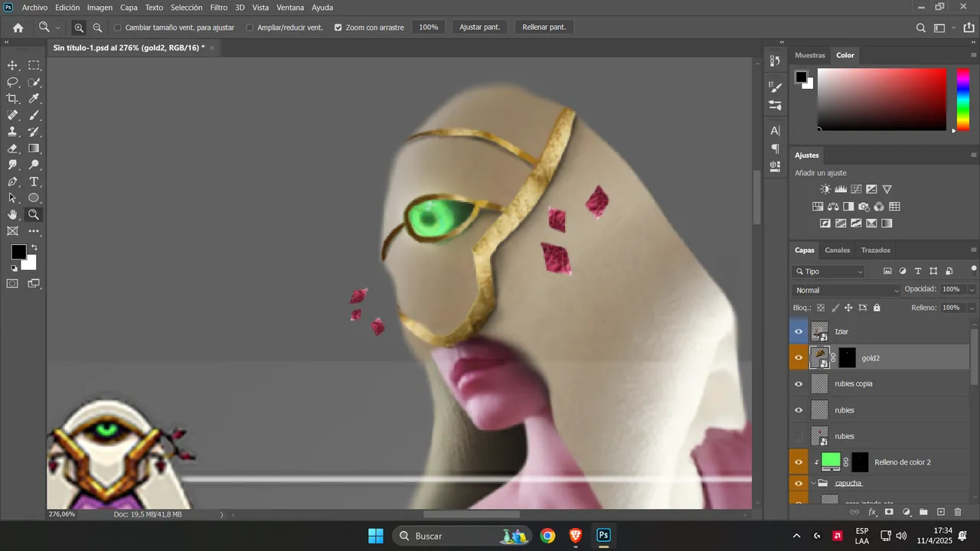Switch to the Canales tab
This screenshot has width=980, height=551.
tap(837, 250)
